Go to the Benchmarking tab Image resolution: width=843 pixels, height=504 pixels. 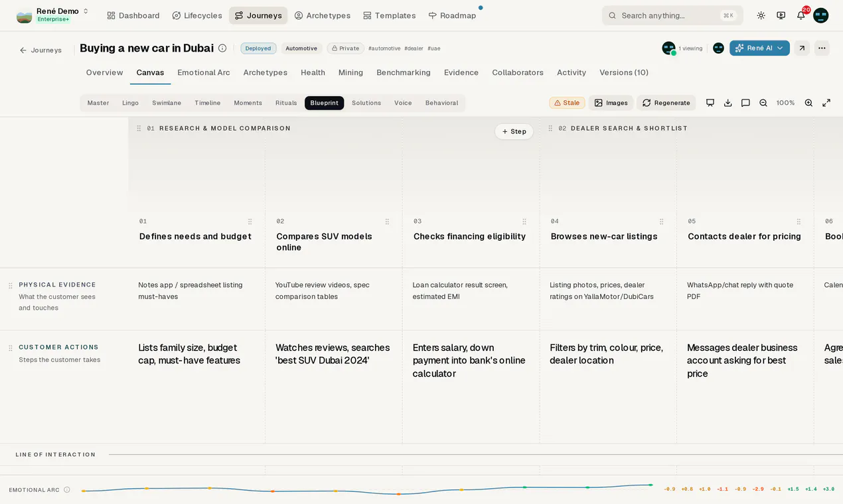(x=404, y=73)
